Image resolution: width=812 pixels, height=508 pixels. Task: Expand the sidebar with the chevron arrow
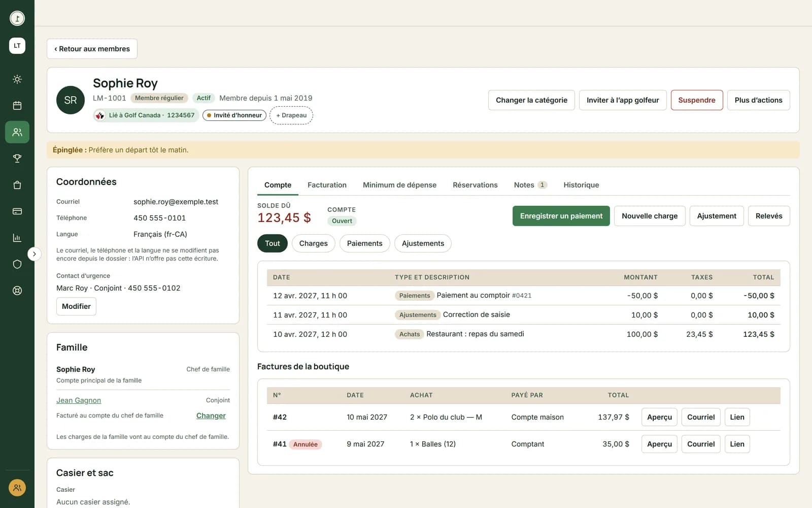pyautogui.click(x=34, y=254)
